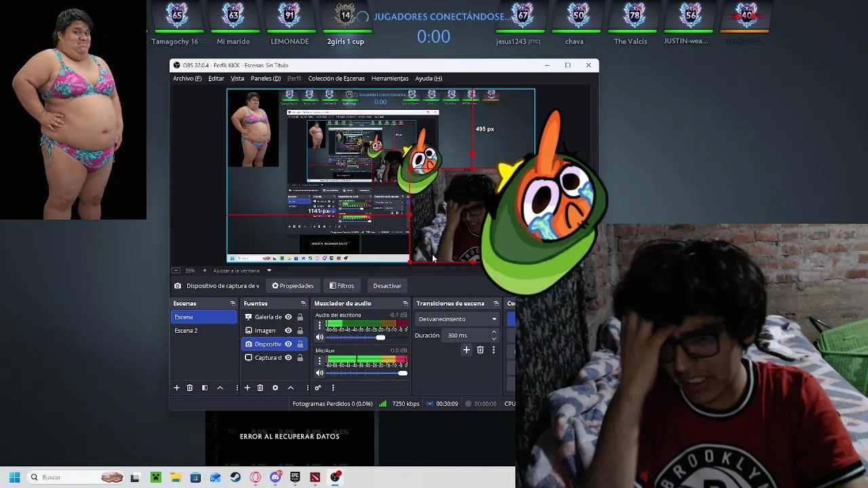The image size is (868, 488).
Task: Lock the Captura d source
Action: click(300, 358)
